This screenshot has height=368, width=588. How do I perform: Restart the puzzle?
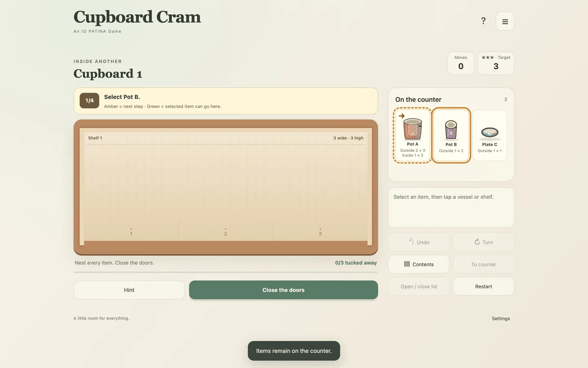point(483,286)
